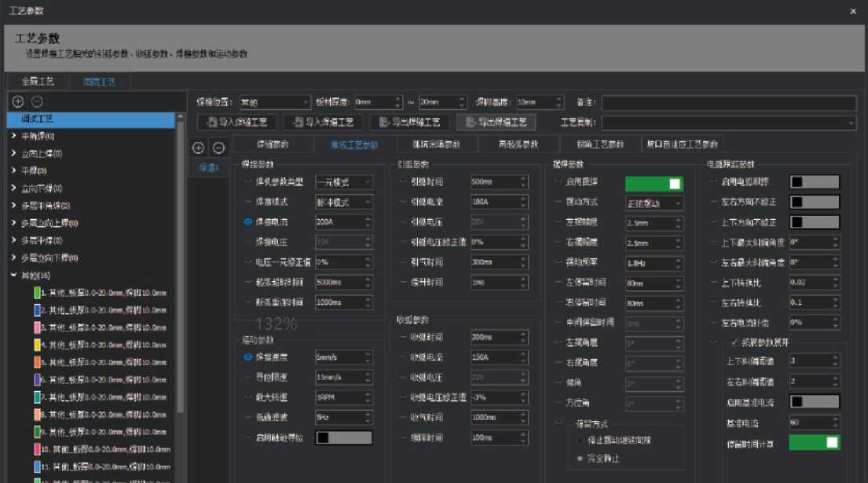
Task: Open the 一元模式 welder parameter type dropdown
Action: pos(344,182)
